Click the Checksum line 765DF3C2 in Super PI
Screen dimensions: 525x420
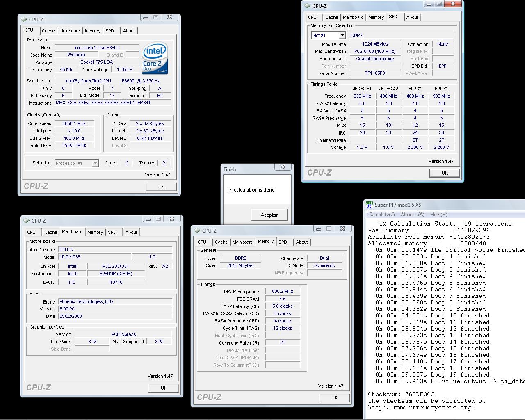pyautogui.click(x=401, y=394)
